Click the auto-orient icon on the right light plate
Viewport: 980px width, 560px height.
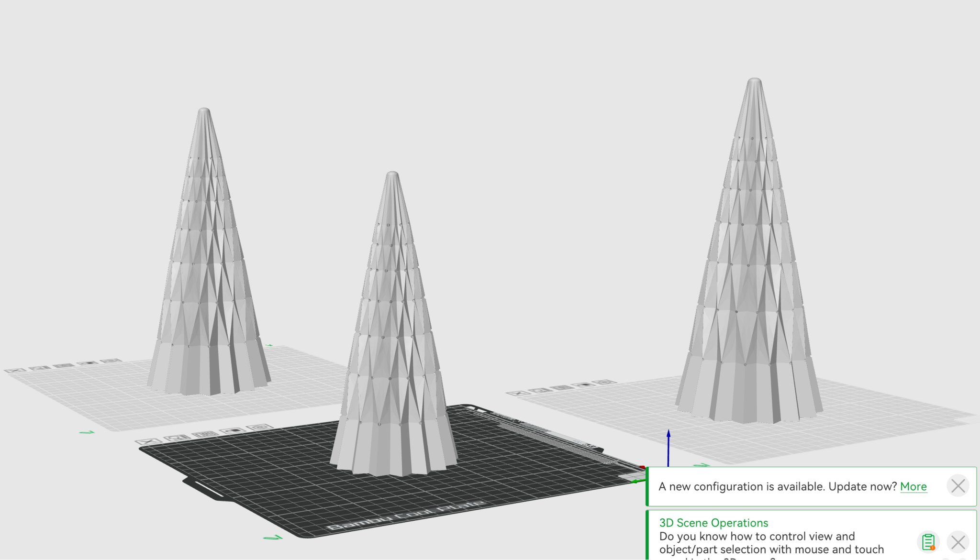tap(541, 390)
